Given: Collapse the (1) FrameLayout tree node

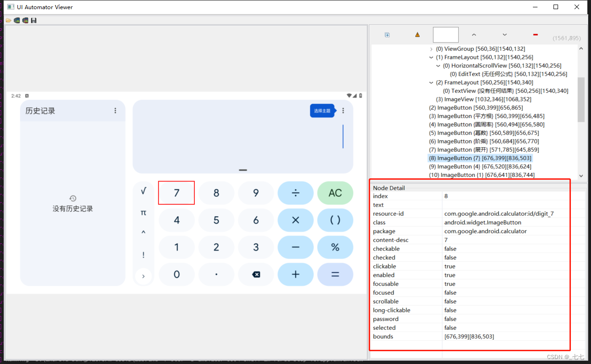Looking at the screenshot, I should [x=431, y=57].
